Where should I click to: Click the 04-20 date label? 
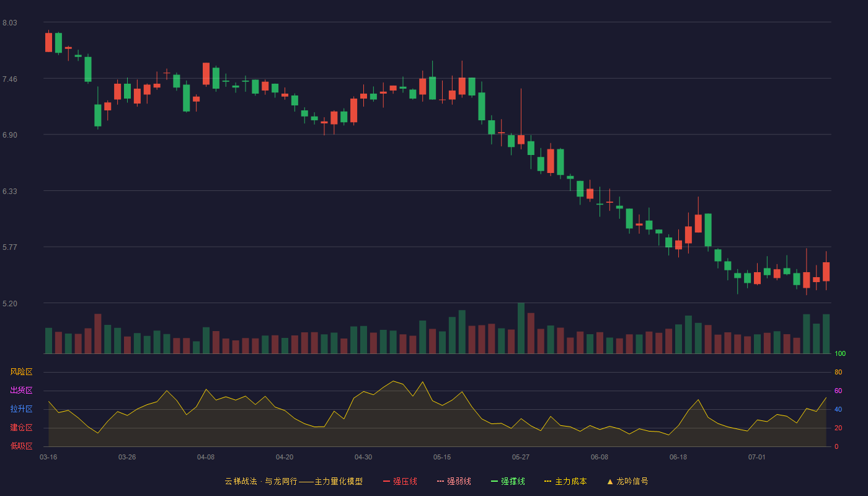(285, 457)
